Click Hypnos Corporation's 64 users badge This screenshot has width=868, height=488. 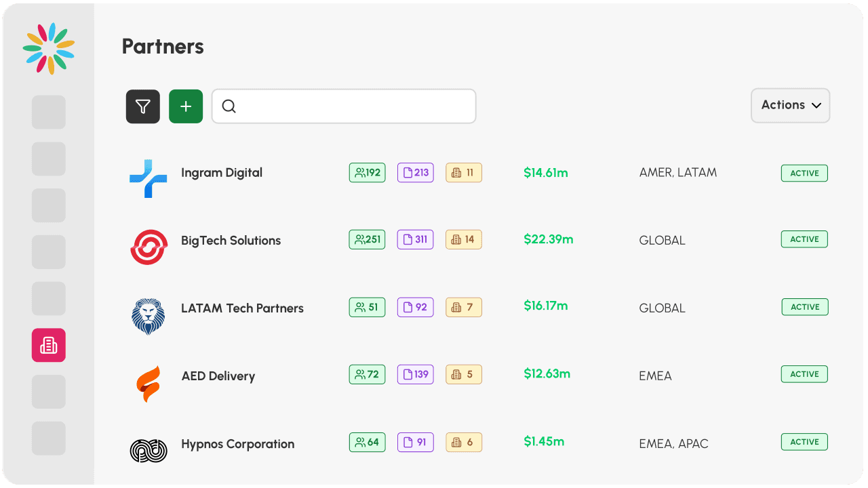pos(368,443)
